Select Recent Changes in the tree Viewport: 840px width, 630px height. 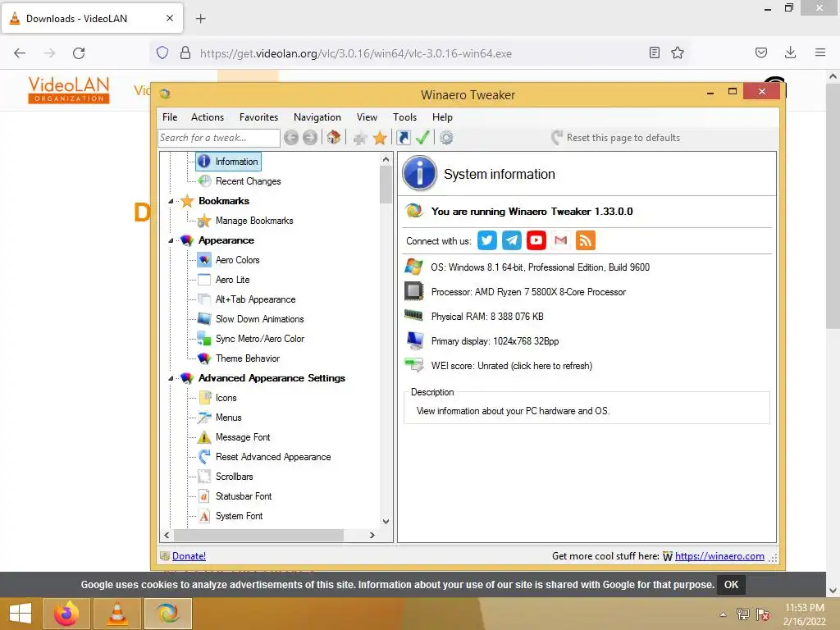coord(248,181)
